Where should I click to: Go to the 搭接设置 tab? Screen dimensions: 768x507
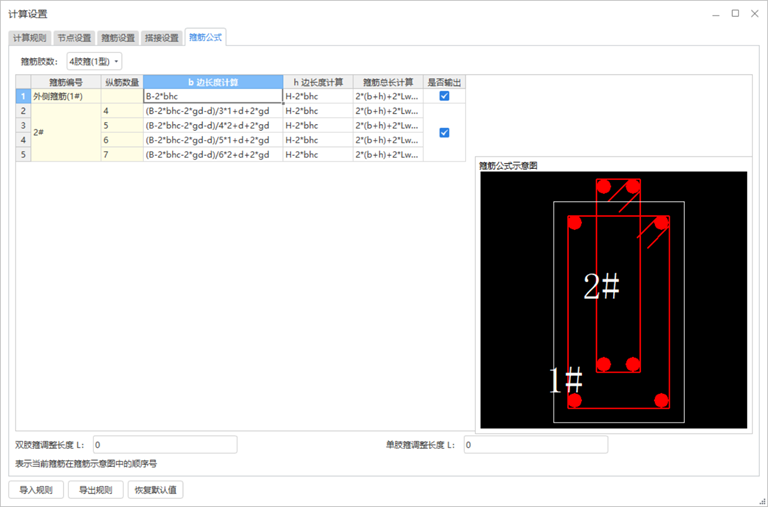click(x=162, y=38)
